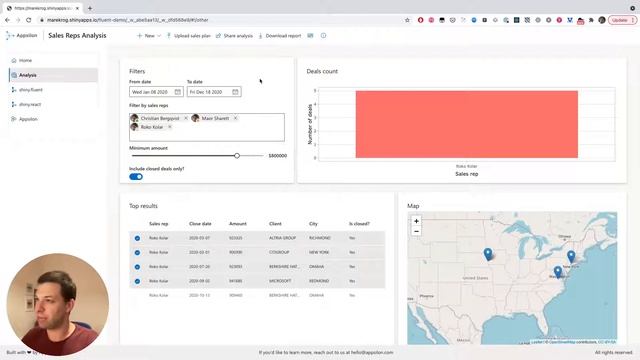This screenshot has width=640, height=360.
Task: Click the REDMOND city cell
Action: coord(319,281)
